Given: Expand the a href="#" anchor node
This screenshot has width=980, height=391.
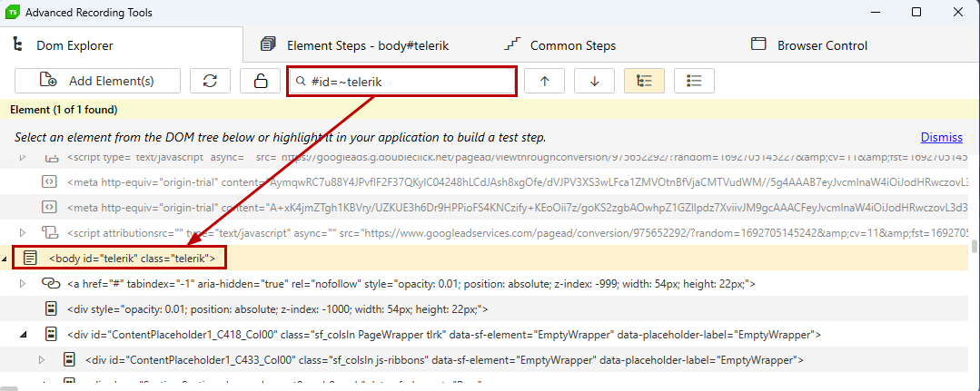Looking at the screenshot, I should coord(23,284).
